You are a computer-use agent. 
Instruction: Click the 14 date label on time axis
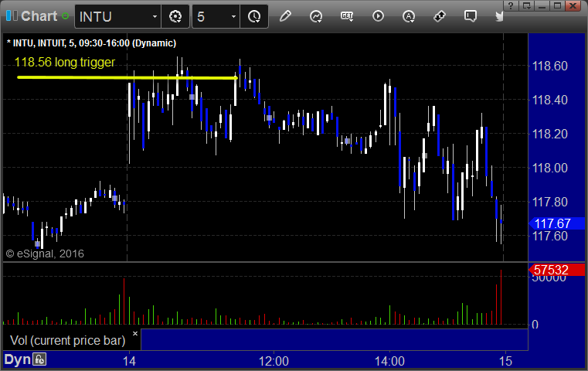coord(129,361)
